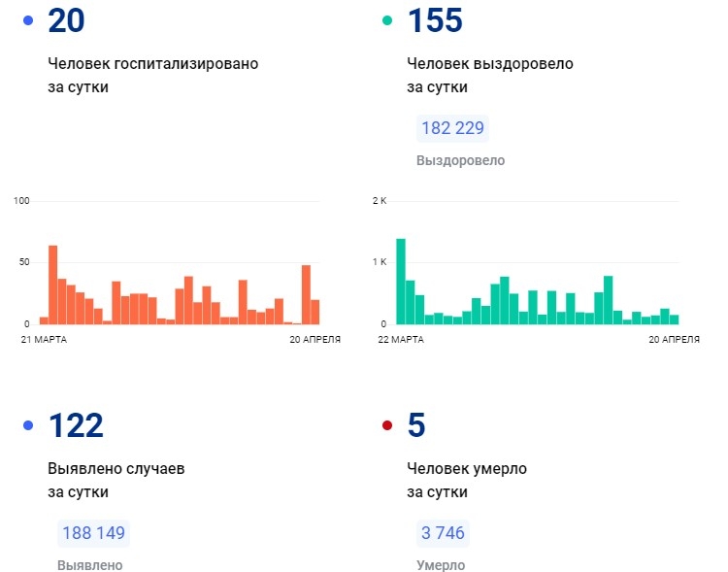
Task: Click the teal dot beside the number 155
Action: tap(387, 20)
